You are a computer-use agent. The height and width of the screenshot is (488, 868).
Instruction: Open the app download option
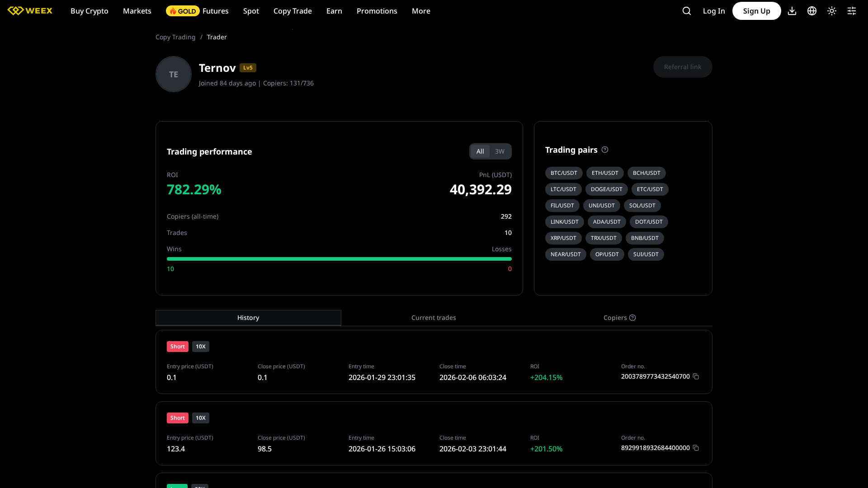[x=792, y=11]
